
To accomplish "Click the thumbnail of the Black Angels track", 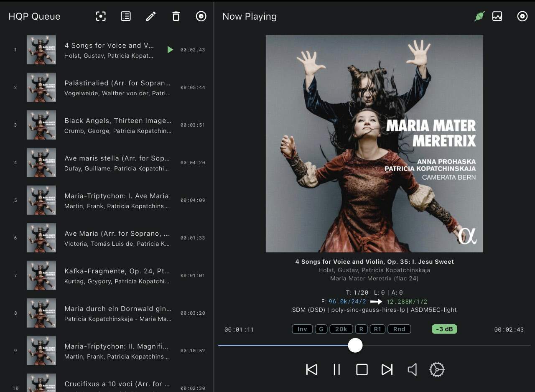I will pyautogui.click(x=41, y=125).
